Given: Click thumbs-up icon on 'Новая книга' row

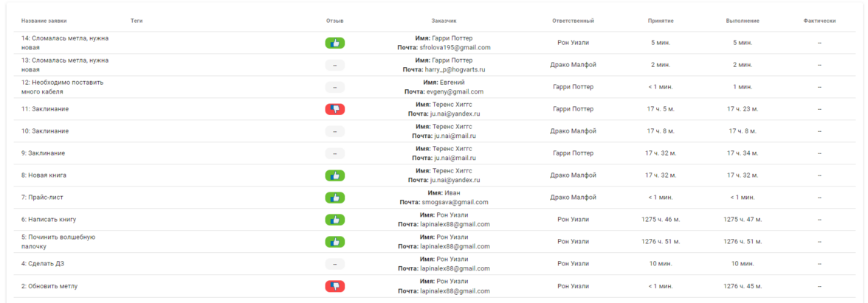Looking at the screenshot, I should 334,175.
